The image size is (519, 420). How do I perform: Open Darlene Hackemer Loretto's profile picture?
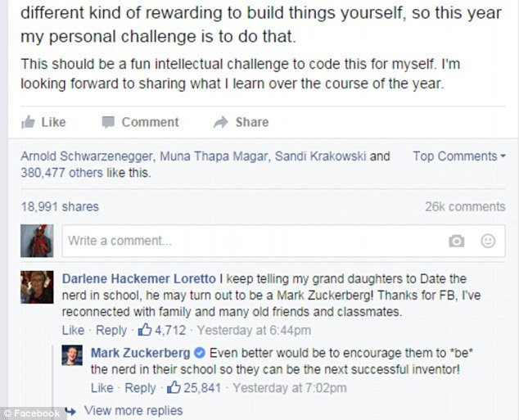(x=37, y=288)
